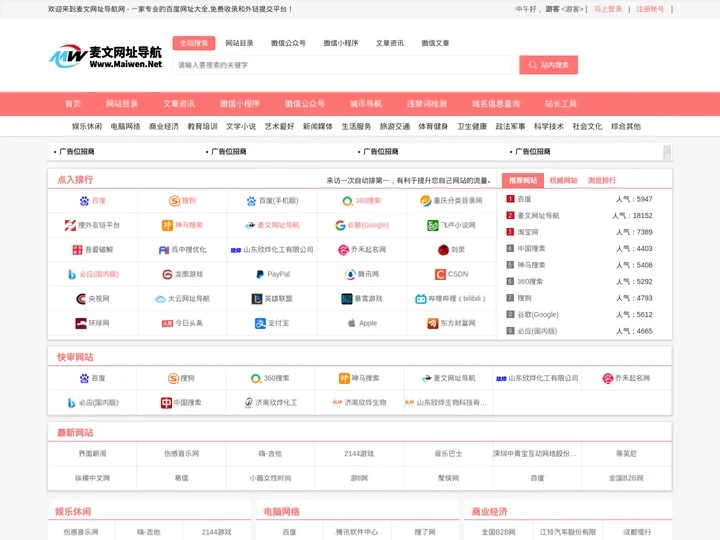Click the ad bar scrollbar
The image size is (720, 540).
point(667,152)
